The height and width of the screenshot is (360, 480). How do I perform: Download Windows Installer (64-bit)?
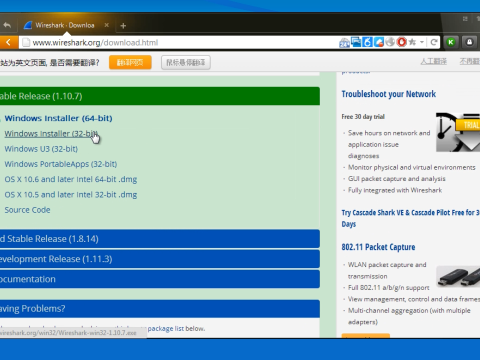58,118
